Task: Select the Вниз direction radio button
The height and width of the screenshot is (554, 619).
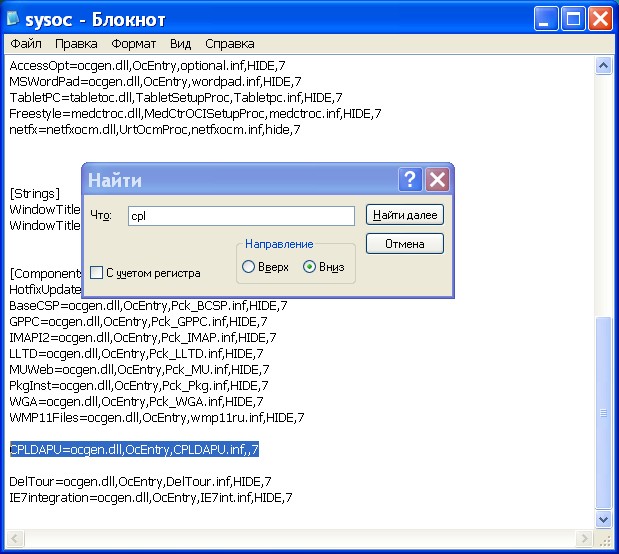Action: pyautogui.click(x=310, y=267)
